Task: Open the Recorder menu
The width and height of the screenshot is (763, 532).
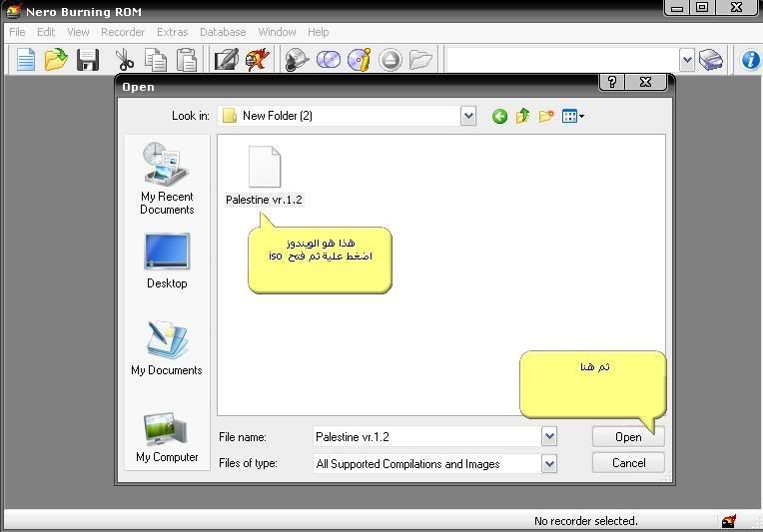Action: coord(123,32)
